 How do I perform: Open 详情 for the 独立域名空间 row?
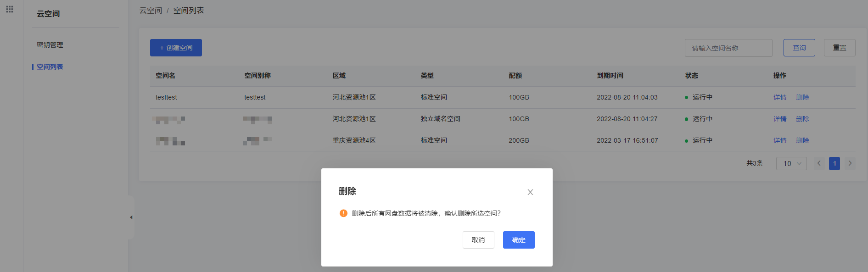click(x=779, y=119)
